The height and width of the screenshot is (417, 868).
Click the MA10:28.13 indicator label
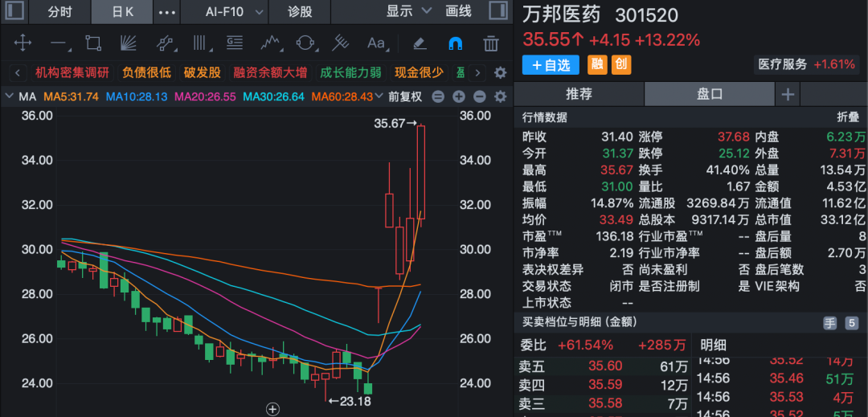click(137, 96)
